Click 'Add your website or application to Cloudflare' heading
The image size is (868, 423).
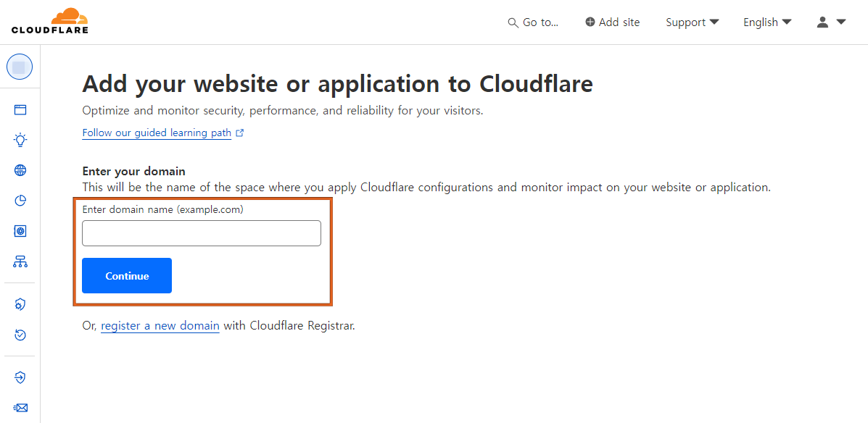[x=338, y=84]
